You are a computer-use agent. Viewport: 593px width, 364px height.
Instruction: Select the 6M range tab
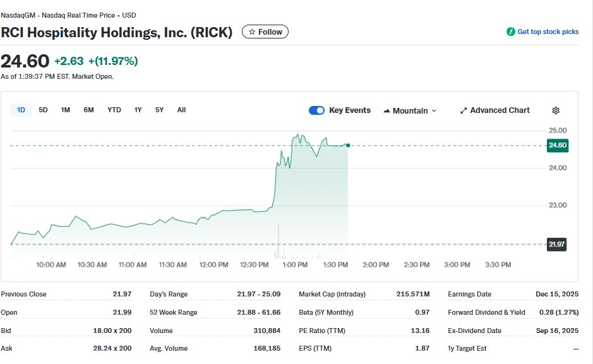(88, 110)
